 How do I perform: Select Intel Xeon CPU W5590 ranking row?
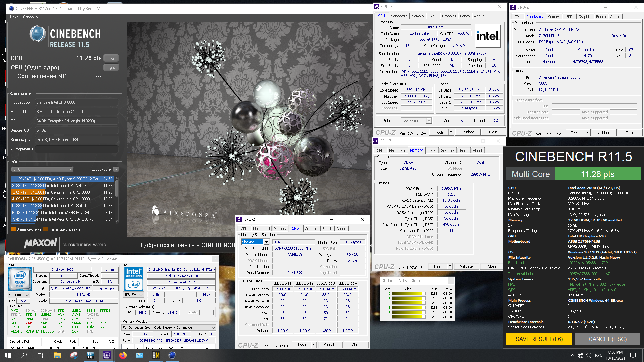62,186
